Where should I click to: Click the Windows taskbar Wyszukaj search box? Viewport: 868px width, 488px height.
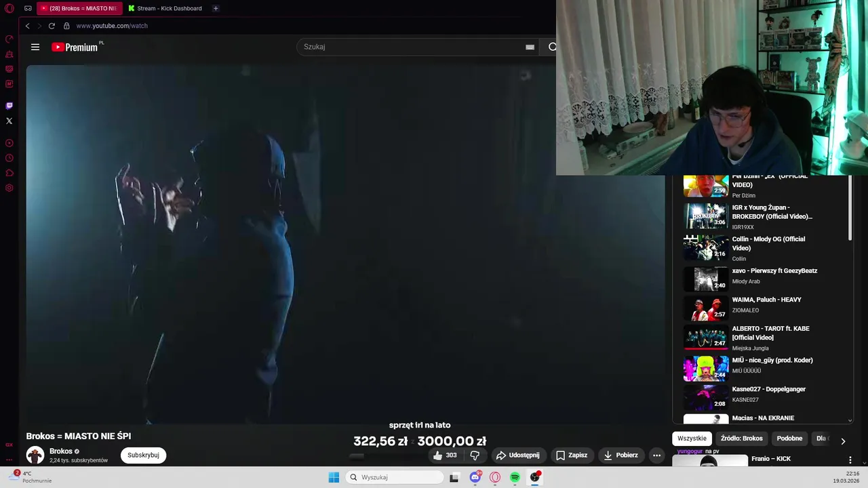tap(395, 477)
